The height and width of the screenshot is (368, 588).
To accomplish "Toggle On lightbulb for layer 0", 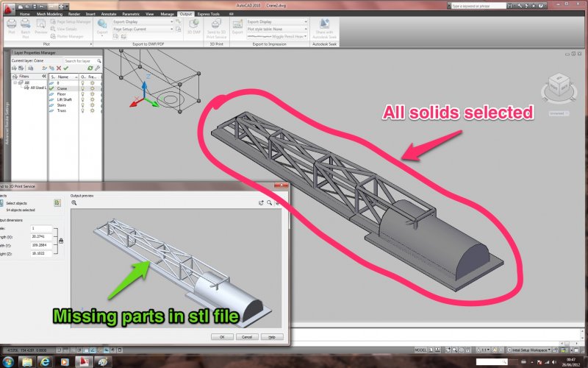I will pyautogui.click(x=83, y=82).
